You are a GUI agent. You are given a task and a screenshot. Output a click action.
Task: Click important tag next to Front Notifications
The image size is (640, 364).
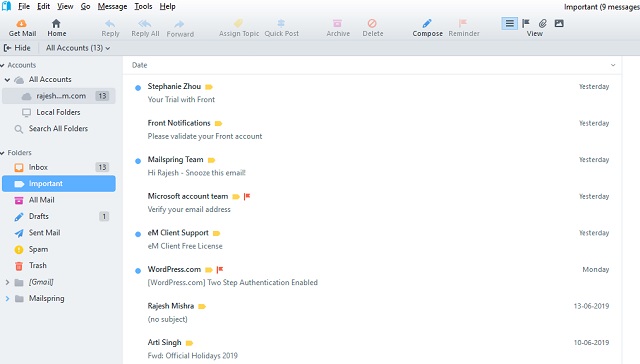(218, 124)
